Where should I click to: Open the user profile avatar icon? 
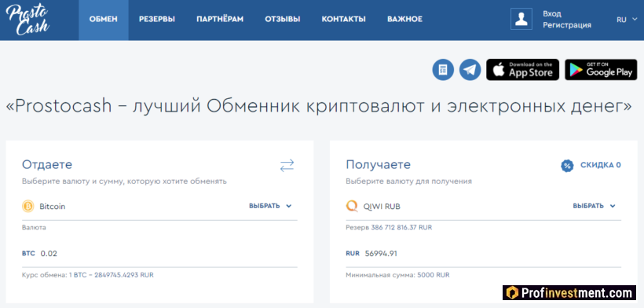pos(521,19)
